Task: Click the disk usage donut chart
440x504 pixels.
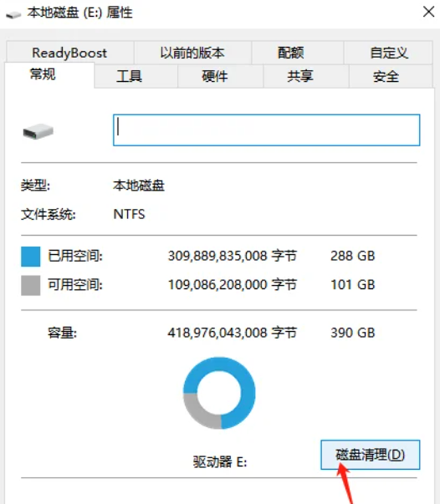Action: point(219,393)
